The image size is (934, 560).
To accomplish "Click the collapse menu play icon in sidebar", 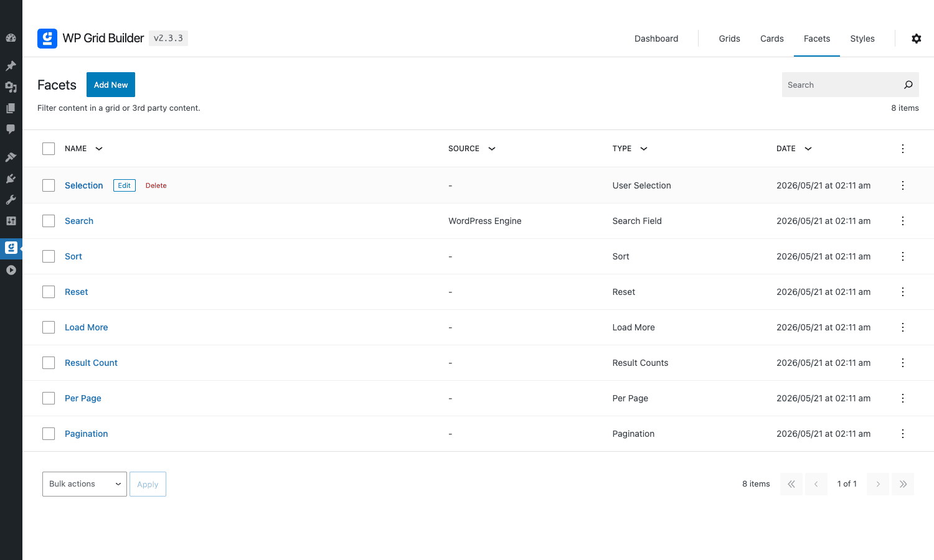I will (11, 270).
